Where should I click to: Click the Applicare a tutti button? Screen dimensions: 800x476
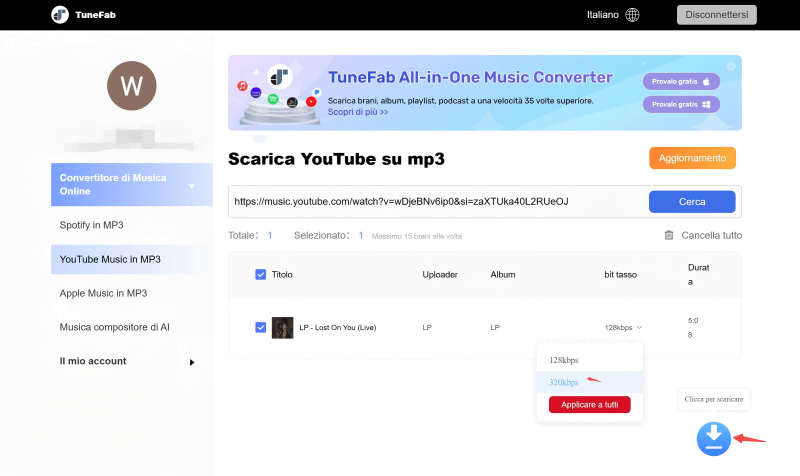[x=589, y=405]
